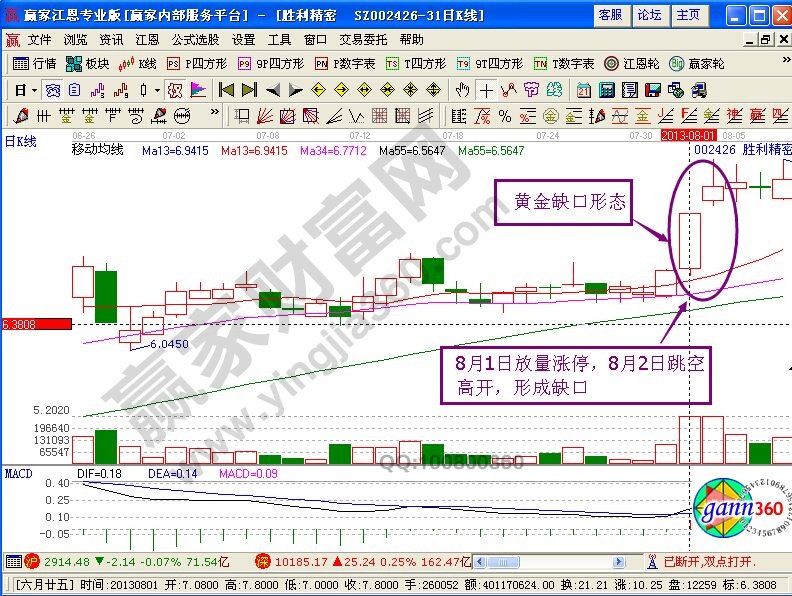Image resolution: width=792 pixels, height=596 pixels.
Task: Jump to first record arrow button
Action: click(x=227, y=90)
